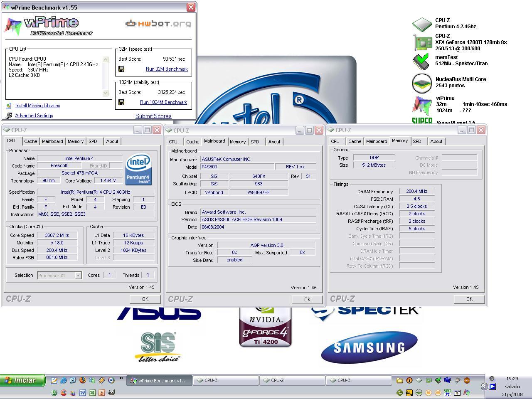532x399 pixels.
Task: Click the FSB:DRAM ratio value 4:5
Action: (x=417, y=199)
